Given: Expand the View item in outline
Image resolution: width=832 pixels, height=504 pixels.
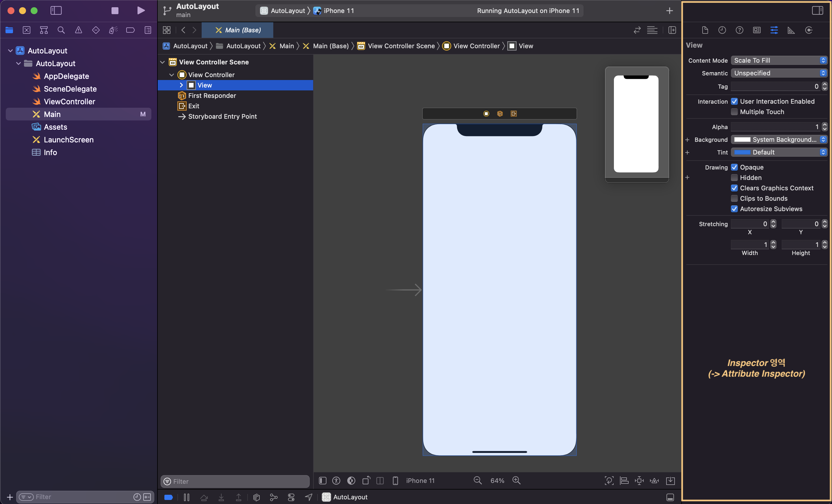Looking at the screenshot, I should pos(181,85).
